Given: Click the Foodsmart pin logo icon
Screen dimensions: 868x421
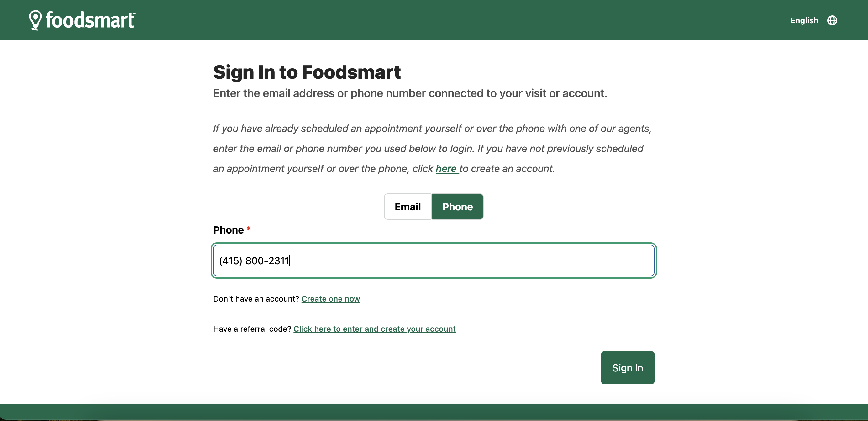Looking at the screenshot, I should coord(35,20).
